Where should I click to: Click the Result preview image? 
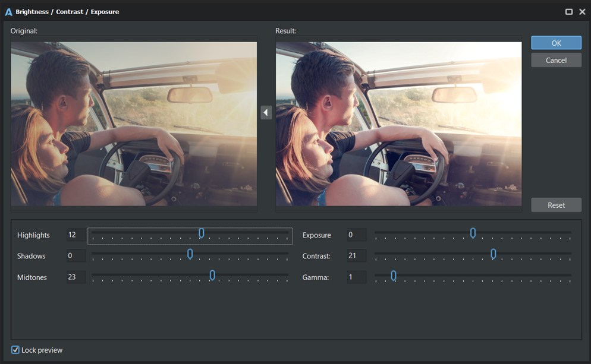[398, 124]
